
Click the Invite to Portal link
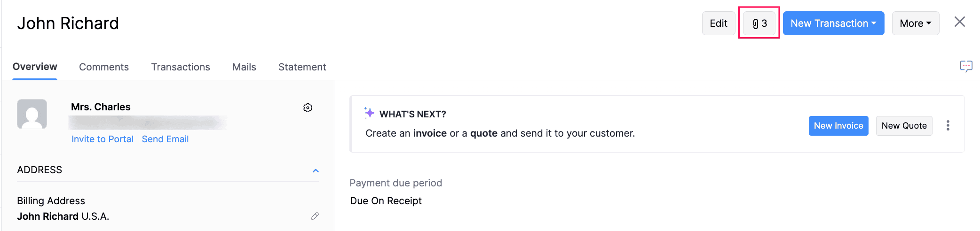102,139
